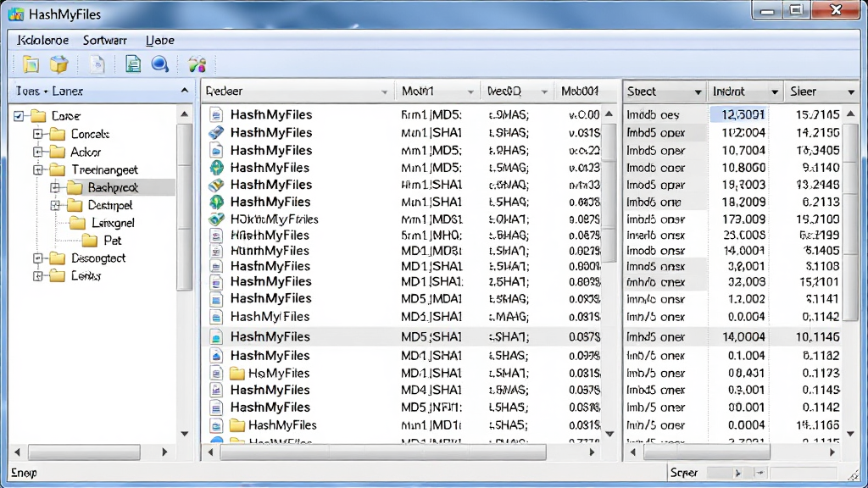The image size is (868, 488).
Task: Click the Mab004 column header
Action: 580,91
